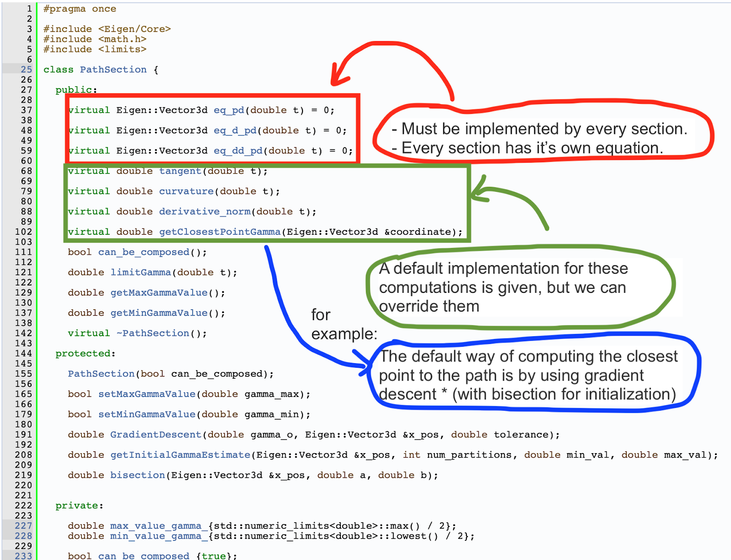Click the getMaxGammaValue function name
The width and height of the screenshot is (731, 560).
point(159,292)
